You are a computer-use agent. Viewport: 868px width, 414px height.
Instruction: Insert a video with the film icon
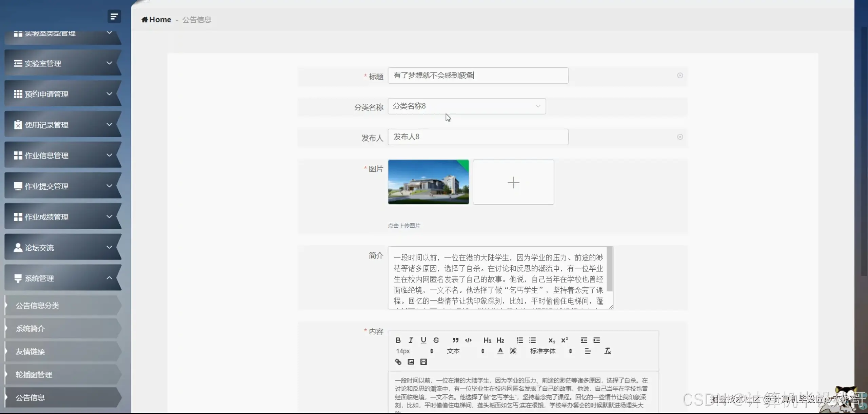point(423,362)
